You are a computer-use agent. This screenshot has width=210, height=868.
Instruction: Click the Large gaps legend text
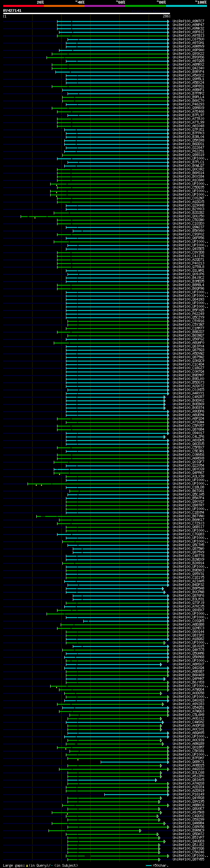pyautogui.click(x=40, y=865)
